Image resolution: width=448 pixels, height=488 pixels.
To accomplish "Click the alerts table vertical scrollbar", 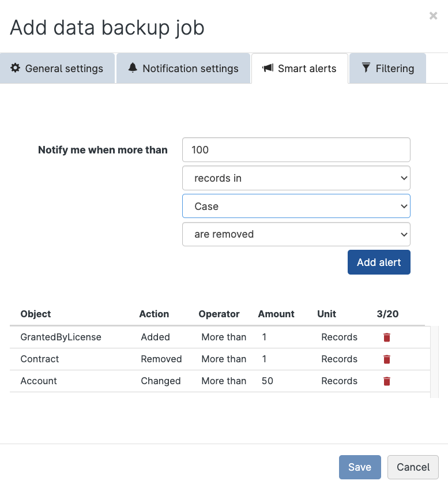I will coord(434,362).
